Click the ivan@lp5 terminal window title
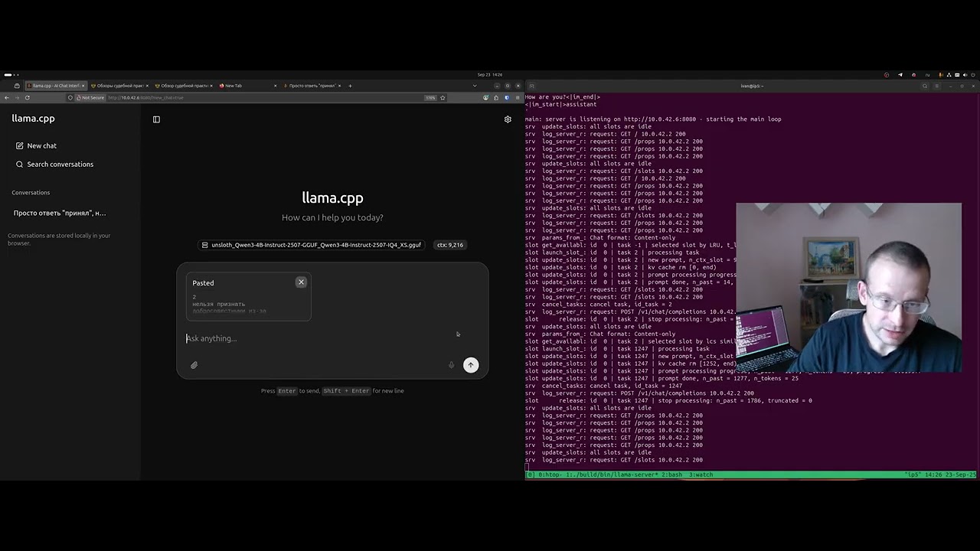980x551 pixels. pyautogui.click(x=752, y=86)
